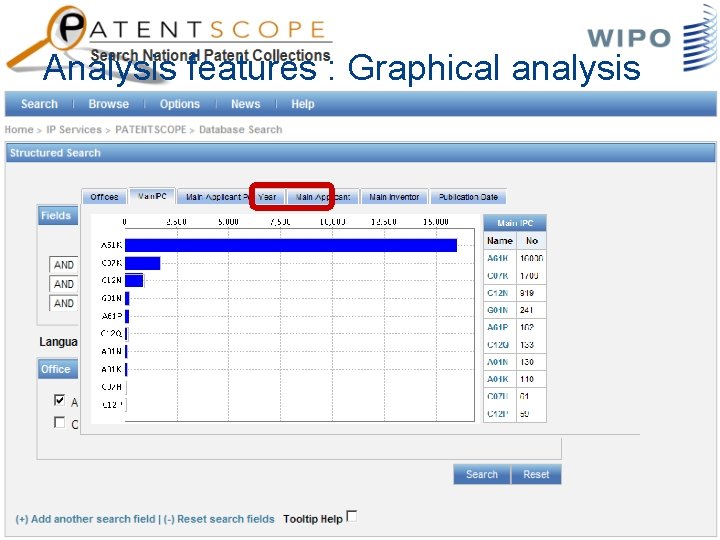This screenshot has height=540, width=720.
Task: Click the WIPO logo
Action: (652, 39)
